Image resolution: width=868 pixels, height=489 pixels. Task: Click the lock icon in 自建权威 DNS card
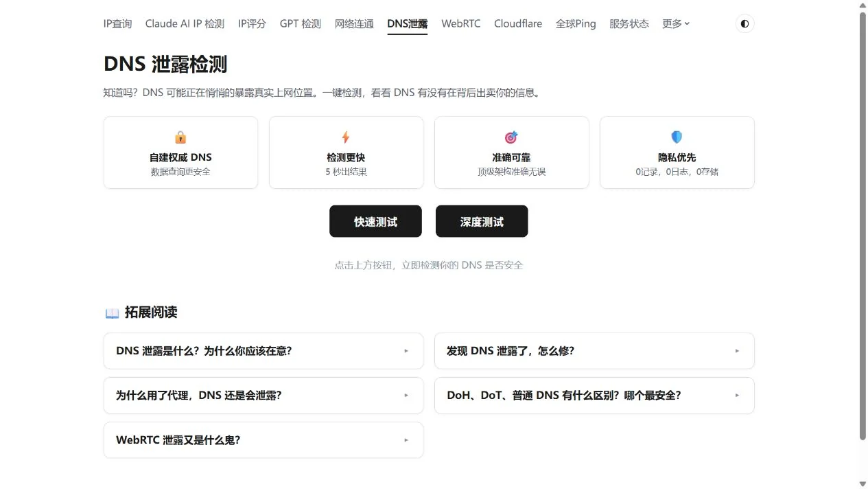click(x=180, y=137)
